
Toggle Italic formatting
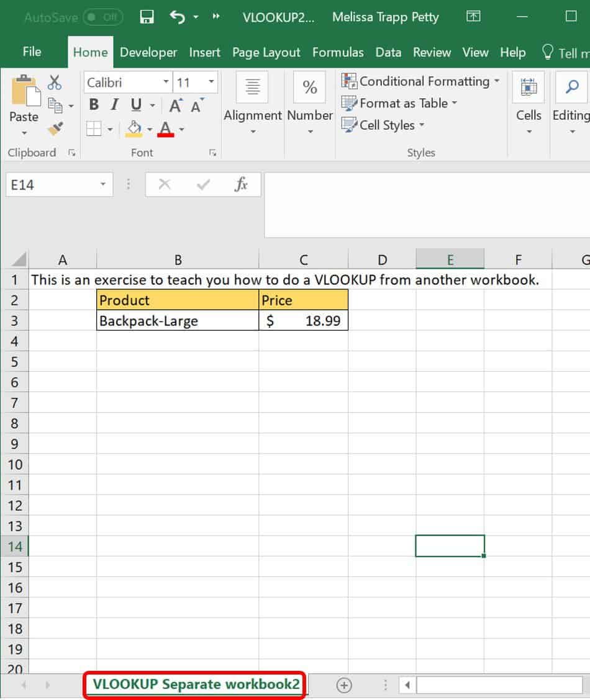point(114,105)
